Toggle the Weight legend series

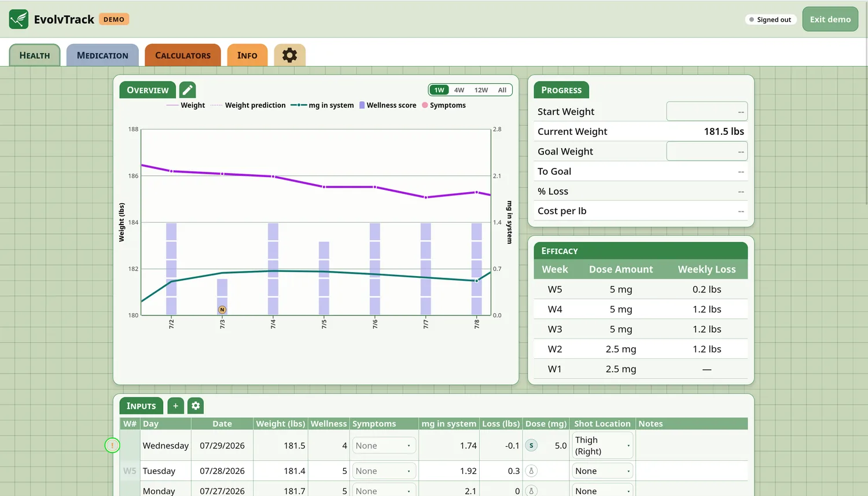pyautogui.click(x=186, y=105)
